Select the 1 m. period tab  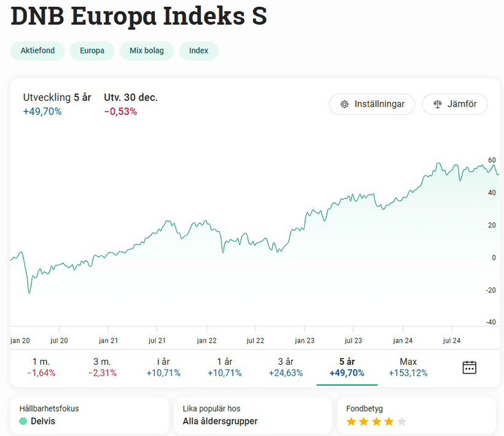point(41,367)
